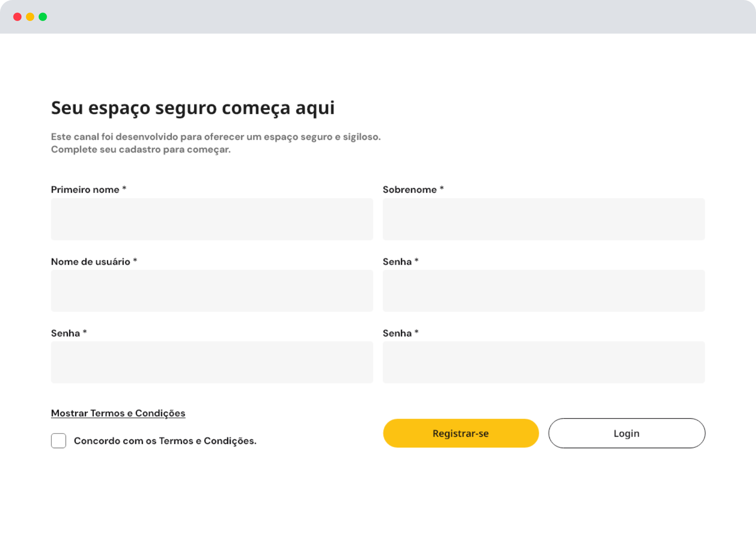Click the heading "Seu espaço seguro começa aqui"
Screen dimensions: 756x546
[193, 108]
